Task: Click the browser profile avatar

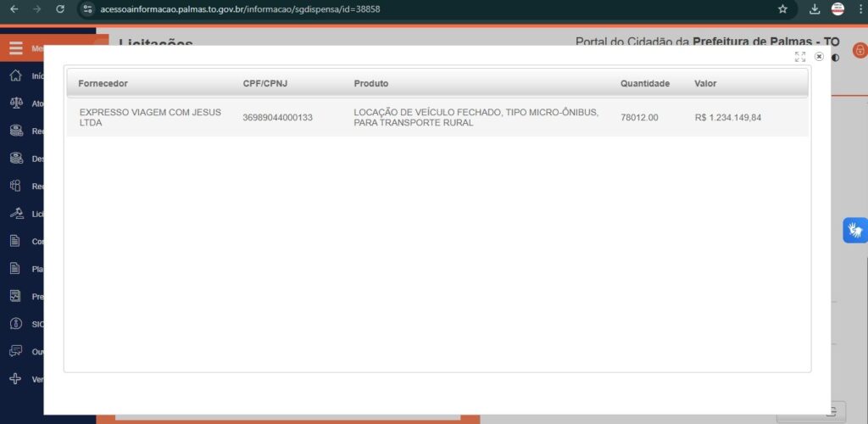Action: tap(837, 8)
